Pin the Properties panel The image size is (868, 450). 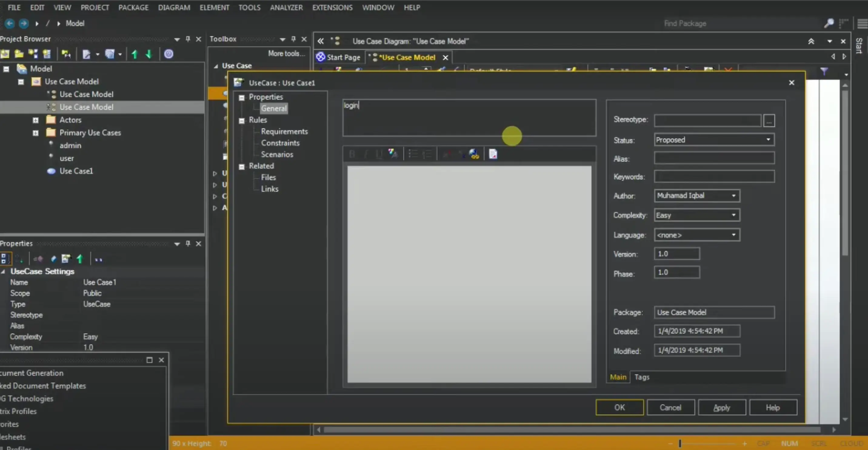[188, 244]
